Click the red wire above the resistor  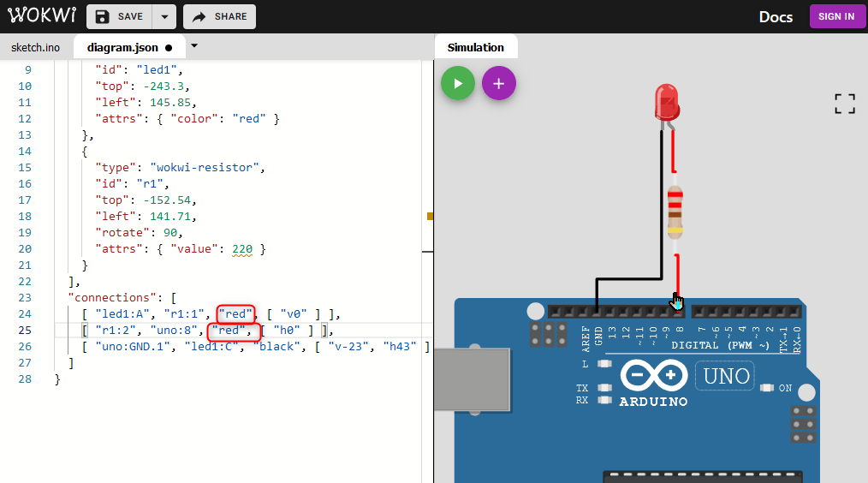(x=674, y=152)
